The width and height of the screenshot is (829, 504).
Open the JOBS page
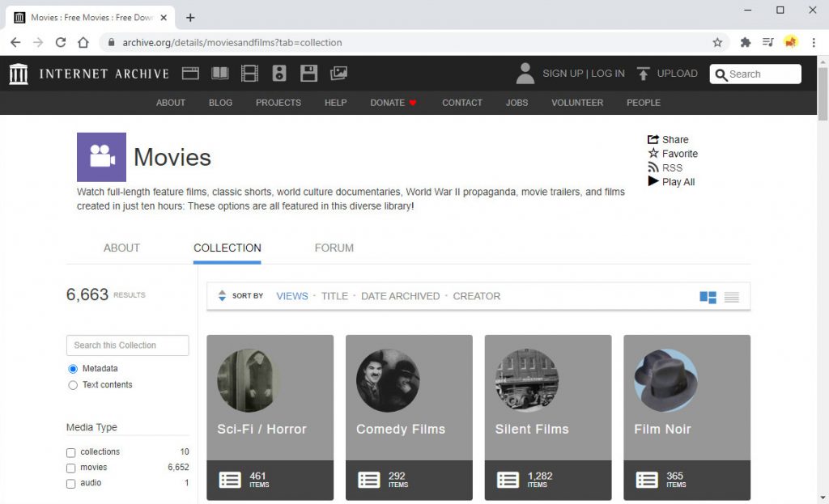tap(517, 103)
